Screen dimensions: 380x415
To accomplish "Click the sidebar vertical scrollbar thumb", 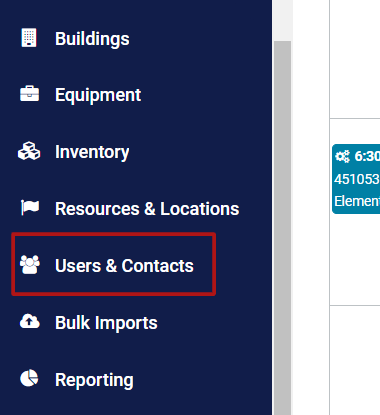I will click(282, 228).
